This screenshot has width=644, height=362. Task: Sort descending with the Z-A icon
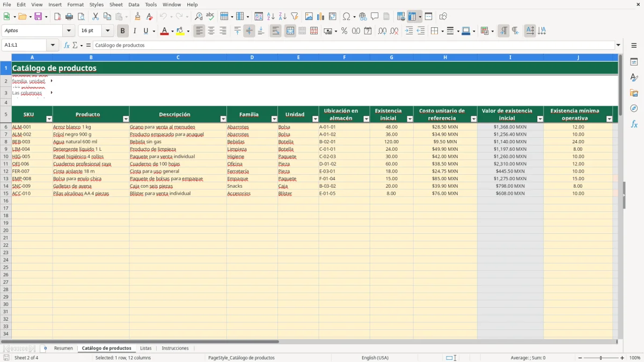click(x=282, y=17)
